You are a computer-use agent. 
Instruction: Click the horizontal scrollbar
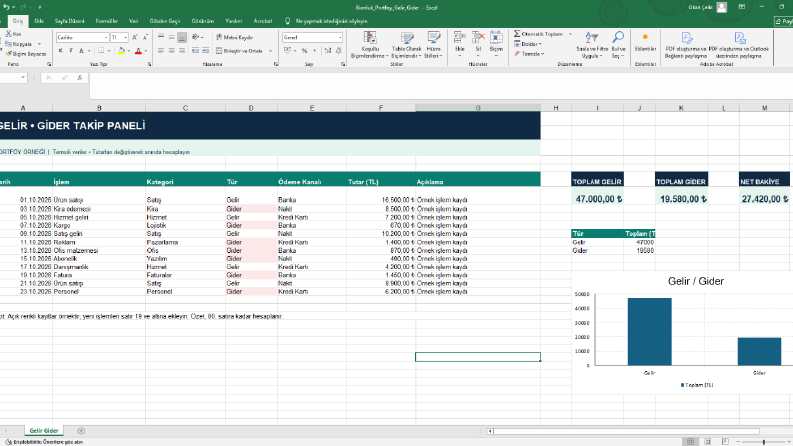(x=627, y=431)
